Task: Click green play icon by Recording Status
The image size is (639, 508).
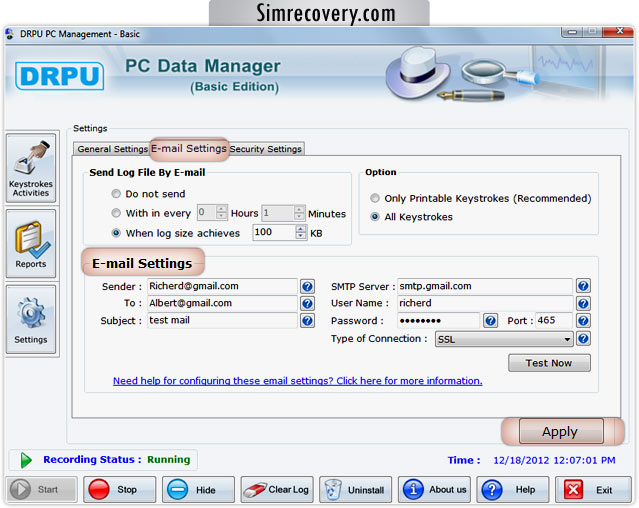Action: click(26, 460)
